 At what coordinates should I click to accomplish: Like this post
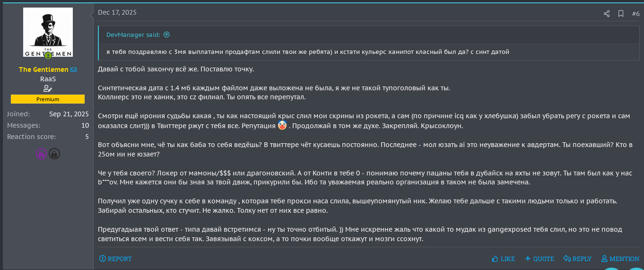coord(504,259)
